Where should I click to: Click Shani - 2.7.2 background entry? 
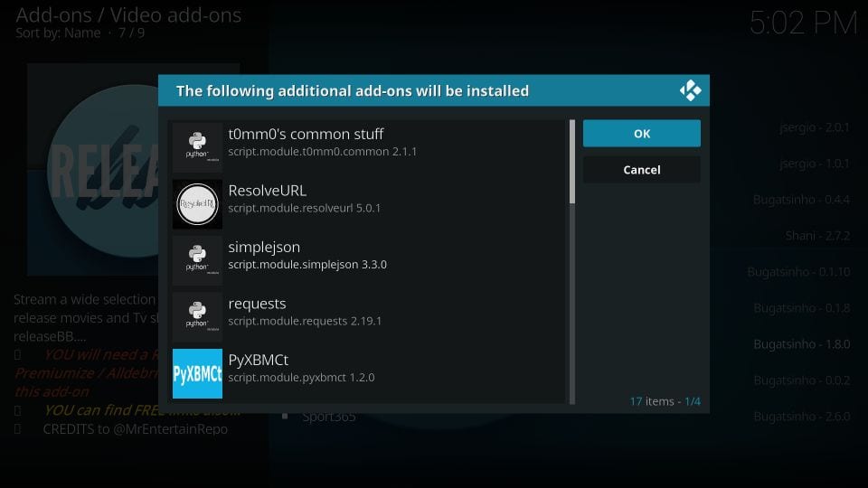point(817,236)
